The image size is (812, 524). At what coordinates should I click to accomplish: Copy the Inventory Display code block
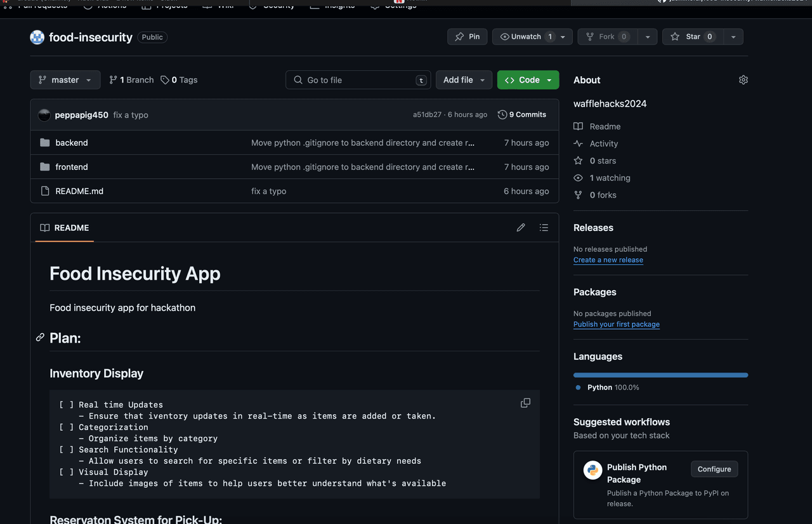tap(525, 403)
